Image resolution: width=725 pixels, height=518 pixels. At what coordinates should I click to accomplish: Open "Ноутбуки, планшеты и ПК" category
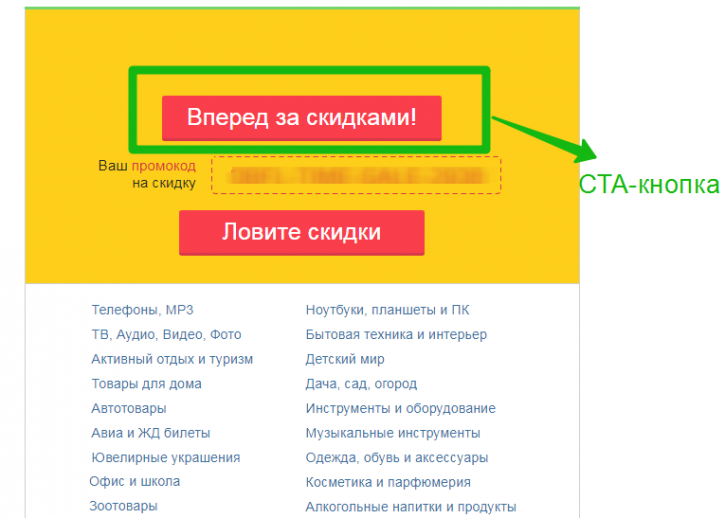click(x=387, y=310)
